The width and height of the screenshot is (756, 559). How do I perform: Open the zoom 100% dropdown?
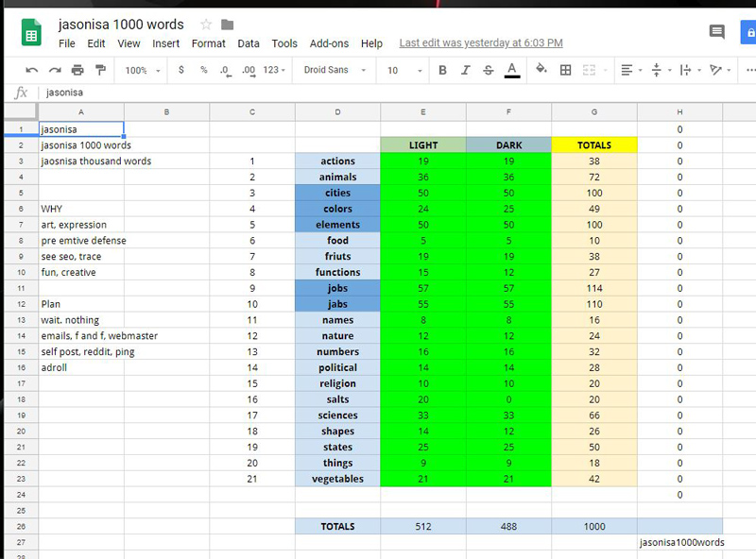(x=143, y=71)
